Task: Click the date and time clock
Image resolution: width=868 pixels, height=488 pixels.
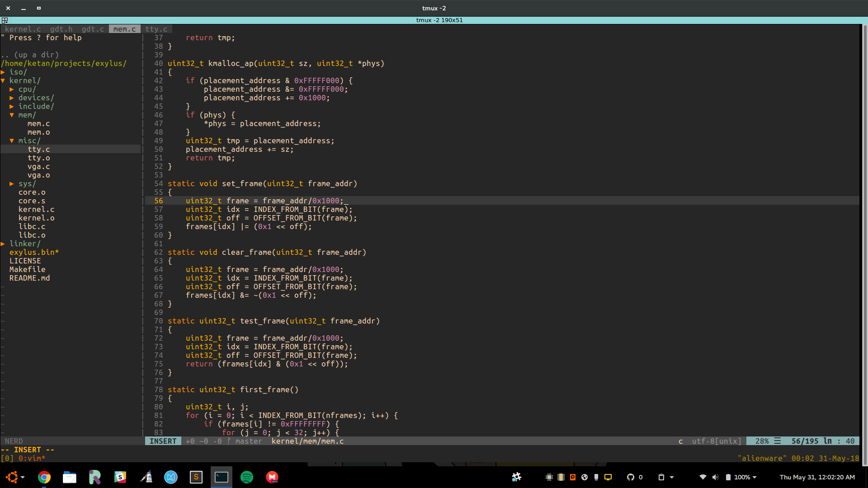Action: click(x=817, y=477)
